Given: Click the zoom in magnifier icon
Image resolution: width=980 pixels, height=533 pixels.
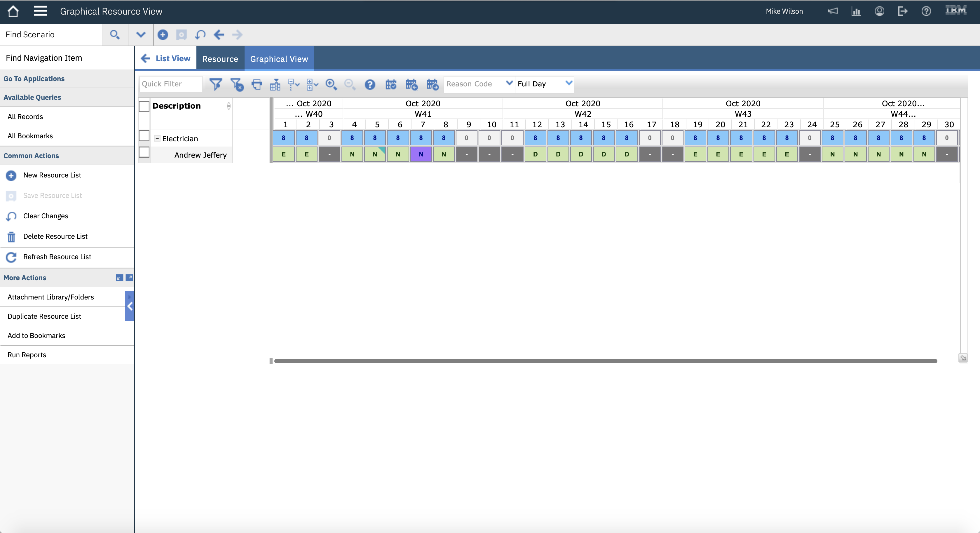Looking at the screenshot, I should click(x=331, y=84).
